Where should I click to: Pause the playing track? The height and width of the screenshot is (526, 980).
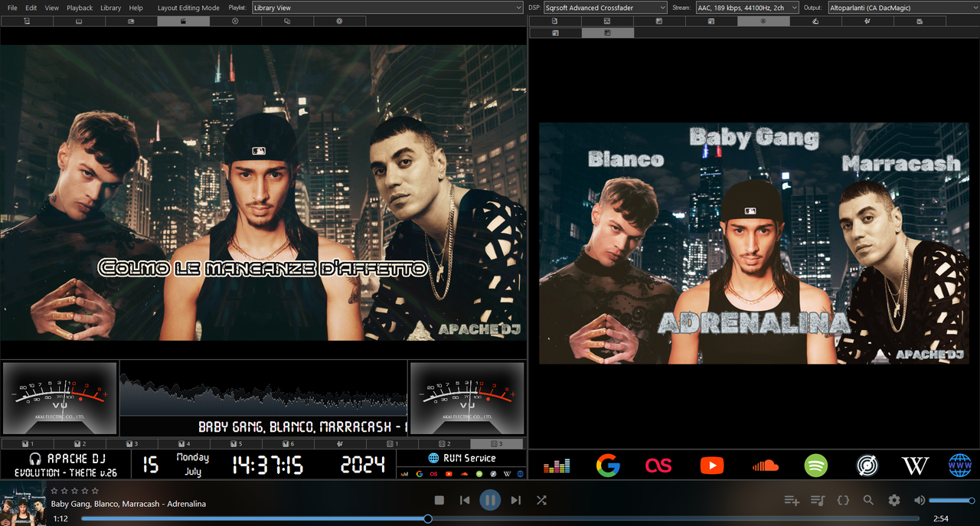coord(490,500)
